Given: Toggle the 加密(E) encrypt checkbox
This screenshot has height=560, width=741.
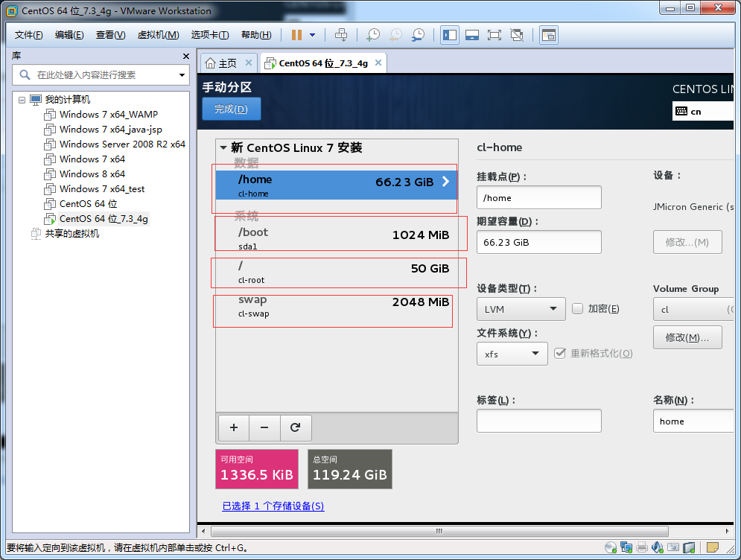Looking at the screenshot, I should (x=577, y=308).
